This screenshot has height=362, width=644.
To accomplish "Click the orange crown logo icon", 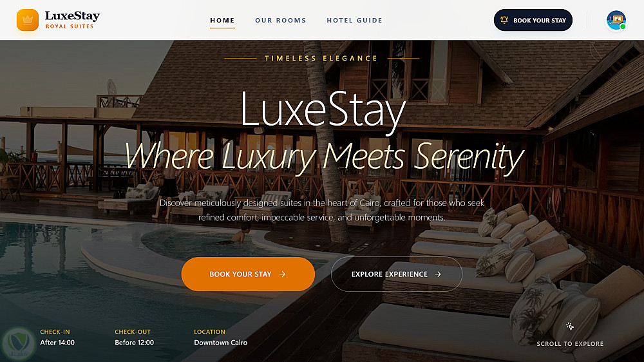I will point(28,20).
